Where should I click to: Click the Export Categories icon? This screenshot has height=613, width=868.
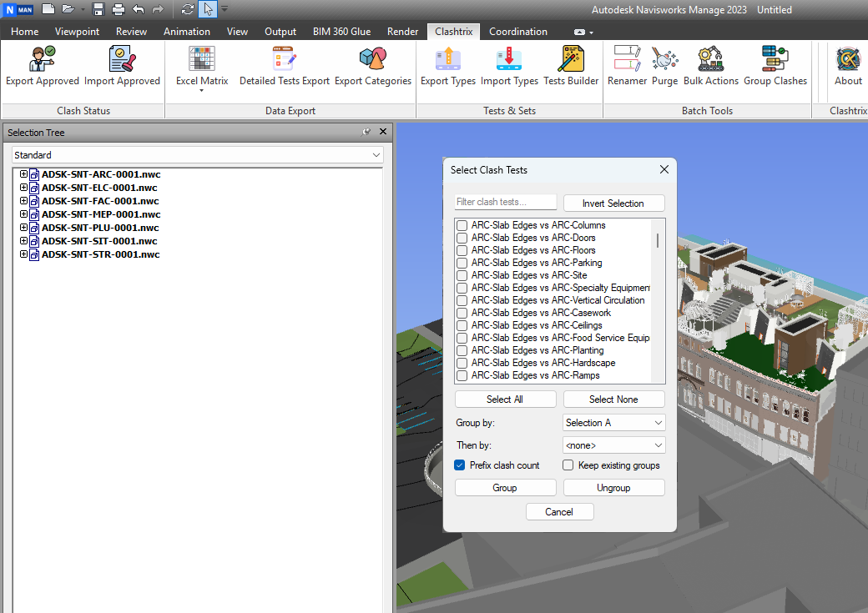click(373, 59)
